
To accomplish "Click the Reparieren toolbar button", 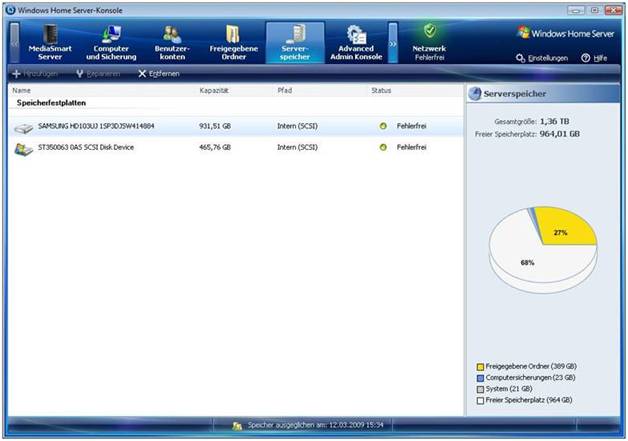I will pos(98,74).
